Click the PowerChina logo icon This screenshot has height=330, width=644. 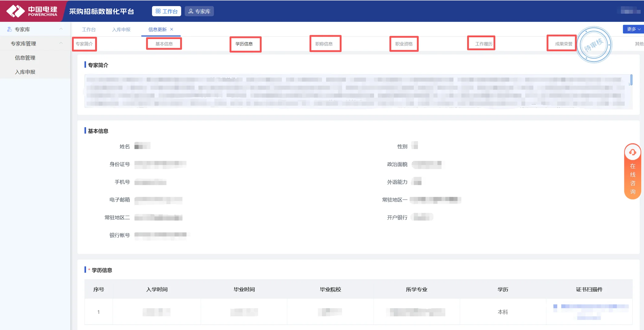click(15, 11)
